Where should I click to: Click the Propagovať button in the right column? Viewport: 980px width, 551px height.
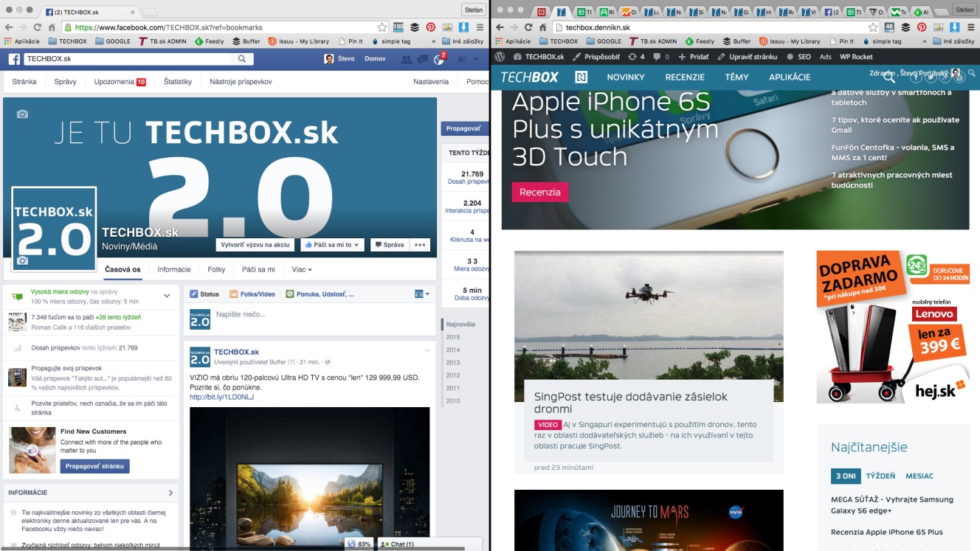click(463, 128)
